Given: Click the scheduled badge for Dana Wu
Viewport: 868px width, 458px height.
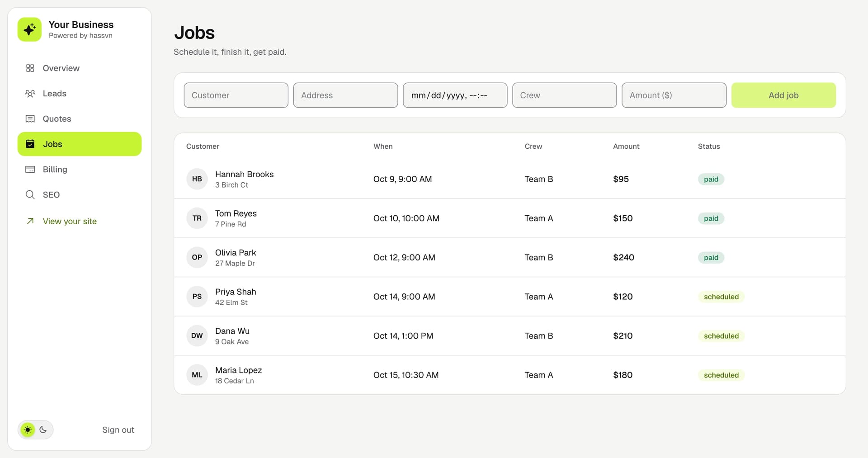Looking at the screenshot, I should [x=721, y=336].
